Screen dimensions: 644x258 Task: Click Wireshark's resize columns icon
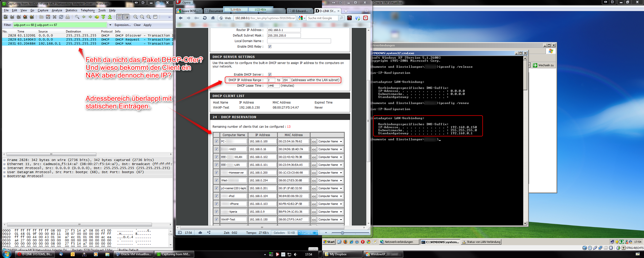pos(155,17)
